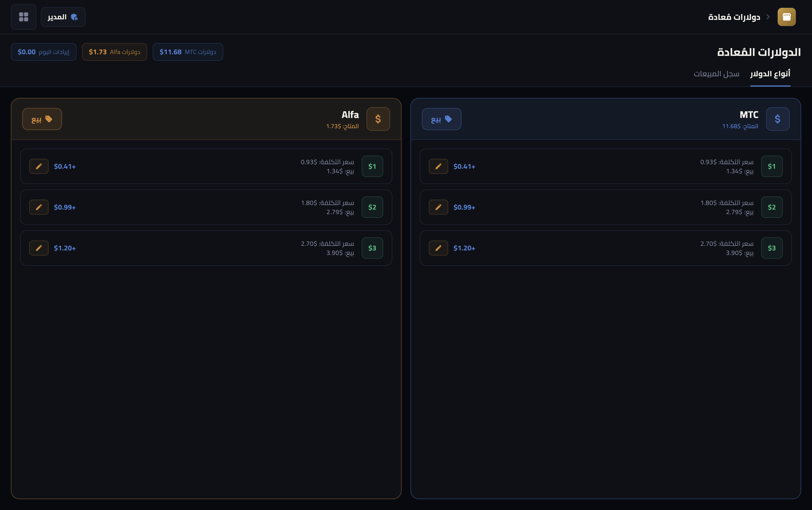This screenshot has width=812, height=510.
Task: Edit the Alfa $1 price with pencil icon
Action: pyautogui.click(x=39, y=166)
